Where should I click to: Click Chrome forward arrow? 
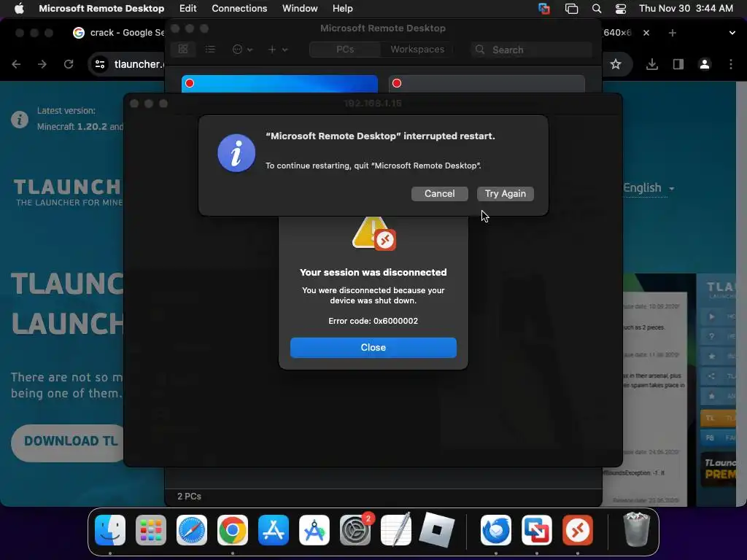click(42, 64)
